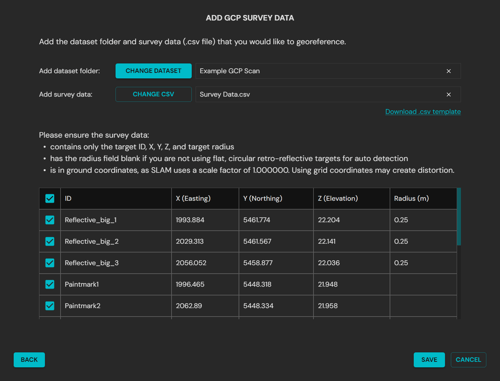Save the GCP survey data
Viewport: 500px width, 381px height.
[x=429, y=360]
